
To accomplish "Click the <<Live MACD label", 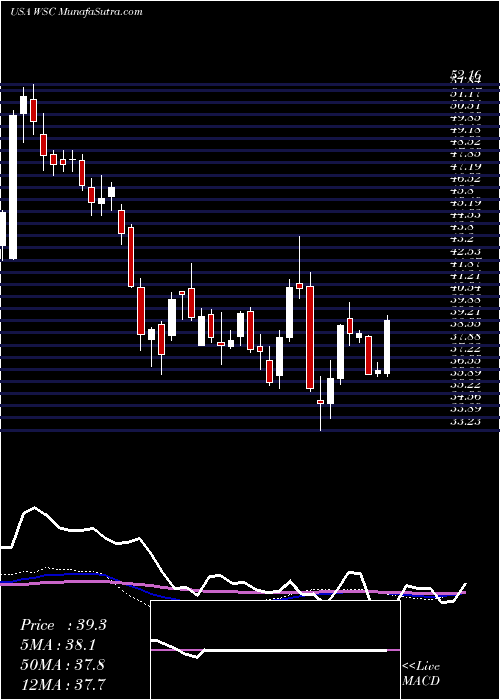I will click(421, 674).
